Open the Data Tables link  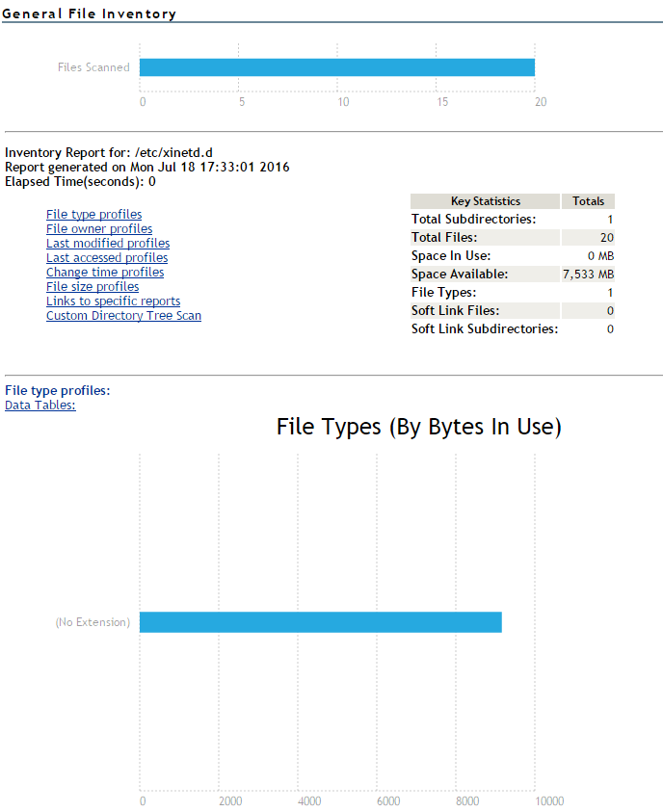[40, 406]
